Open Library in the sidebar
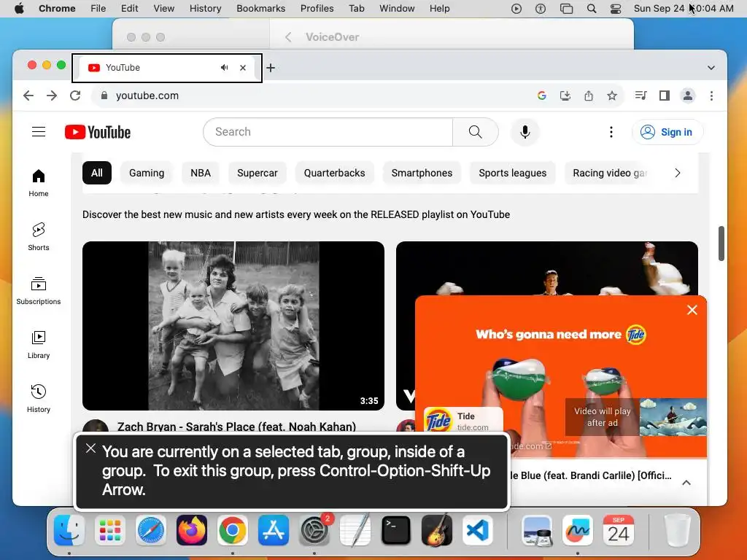 coord(39,344)
